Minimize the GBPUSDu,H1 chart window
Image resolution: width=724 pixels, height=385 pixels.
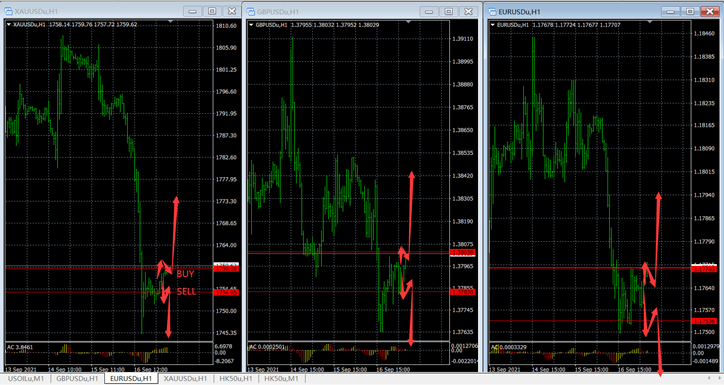(429, 12)
